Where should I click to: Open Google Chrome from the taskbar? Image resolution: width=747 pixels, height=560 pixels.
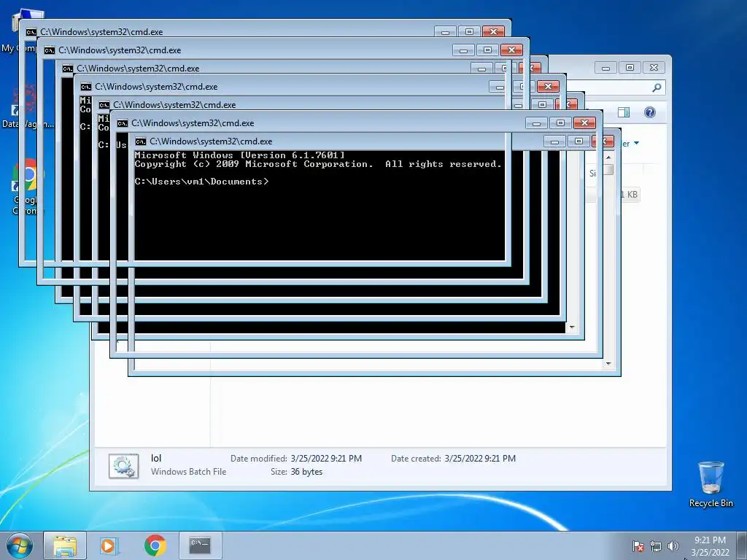coord(155,545)
